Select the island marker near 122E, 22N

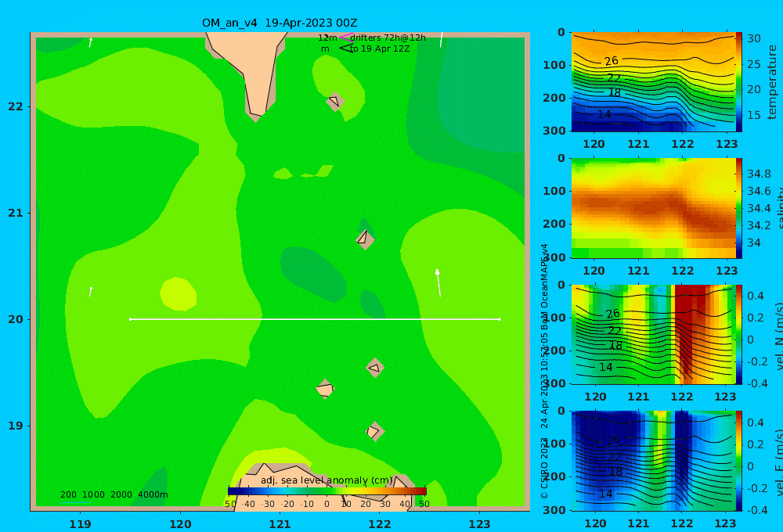[x=334, y=102]
